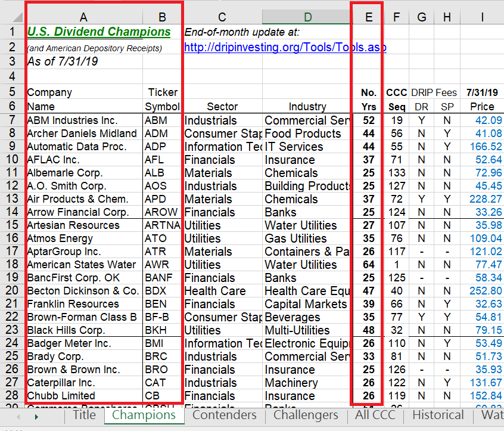Select the Air Products & Chem. cell
The image size is (504, 431).
point(84,199)
